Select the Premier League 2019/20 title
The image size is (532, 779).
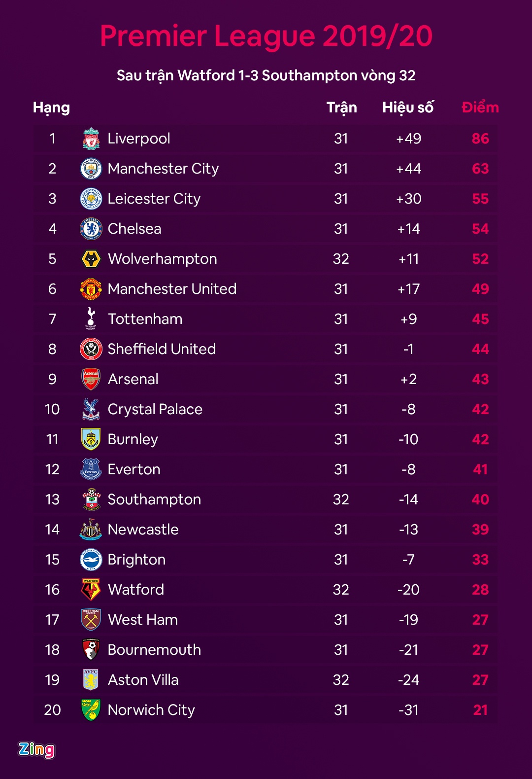tap(266, 36)
